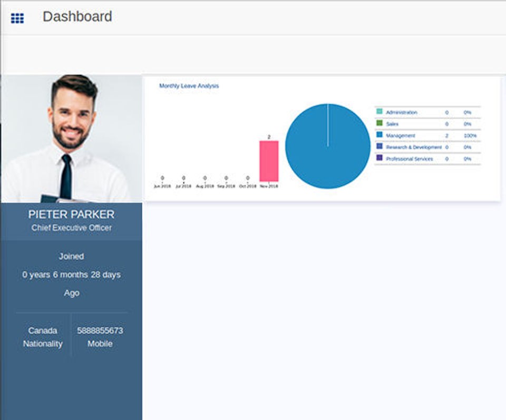This screenshot has width=506, height=420.
Task: Click the mobile number 5888855673
Action: pos(100,330)
